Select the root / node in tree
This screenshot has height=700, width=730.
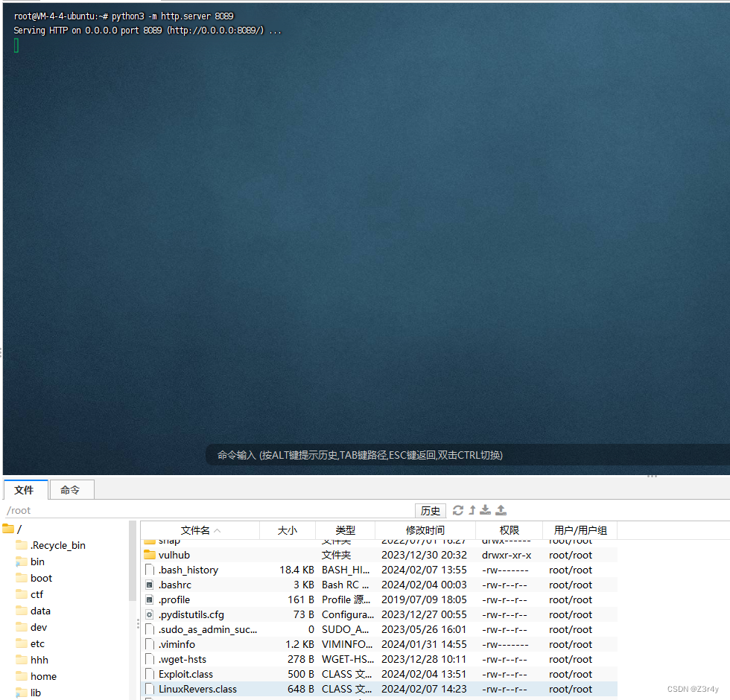[19, 529]
